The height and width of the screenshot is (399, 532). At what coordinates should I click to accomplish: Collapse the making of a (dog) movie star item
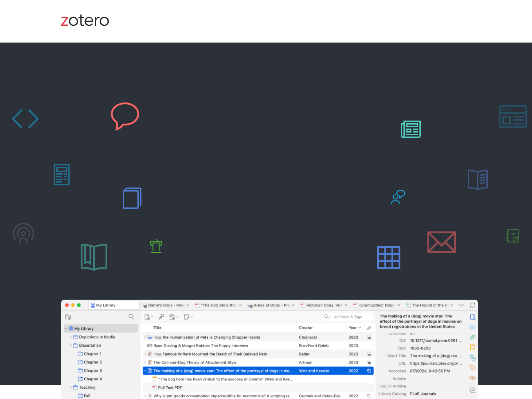pyautogui.click(x=145, y=371)
